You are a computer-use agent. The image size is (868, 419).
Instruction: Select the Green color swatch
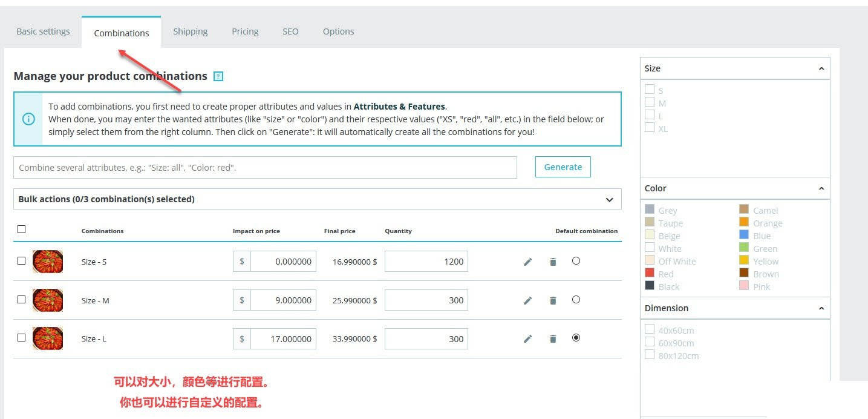(x=744, y=248)
